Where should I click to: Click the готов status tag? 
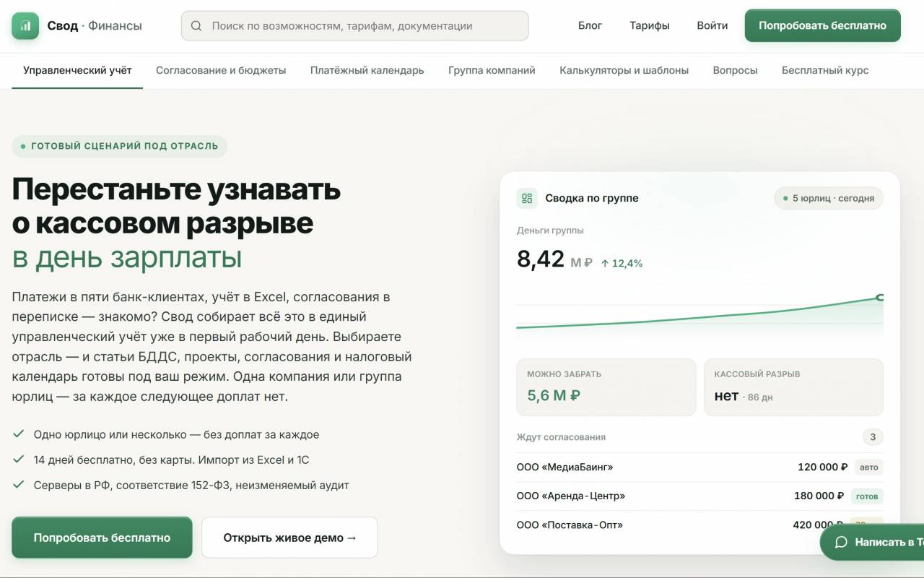pos(867,496)
